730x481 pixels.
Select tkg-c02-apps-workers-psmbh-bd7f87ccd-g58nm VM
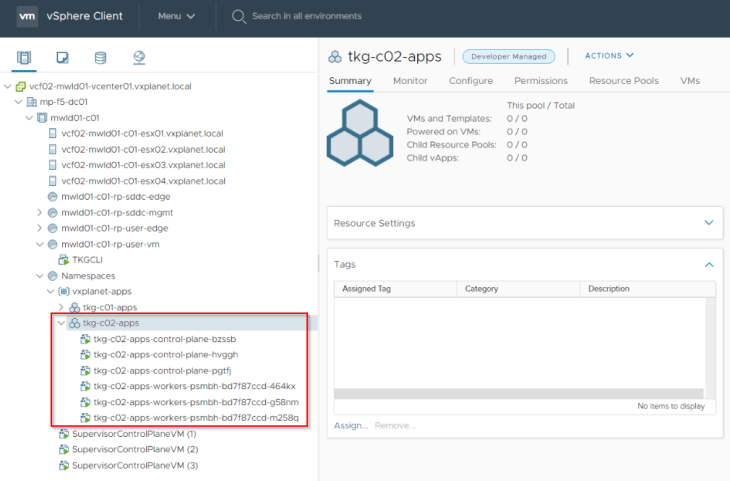(196, 402)
